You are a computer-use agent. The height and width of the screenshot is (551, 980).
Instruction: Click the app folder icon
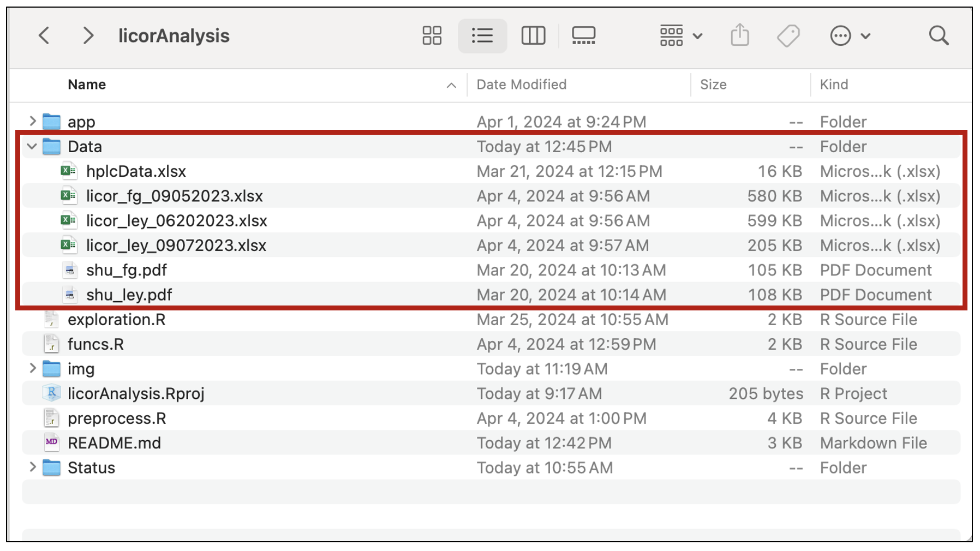click(x=51, y=121)
